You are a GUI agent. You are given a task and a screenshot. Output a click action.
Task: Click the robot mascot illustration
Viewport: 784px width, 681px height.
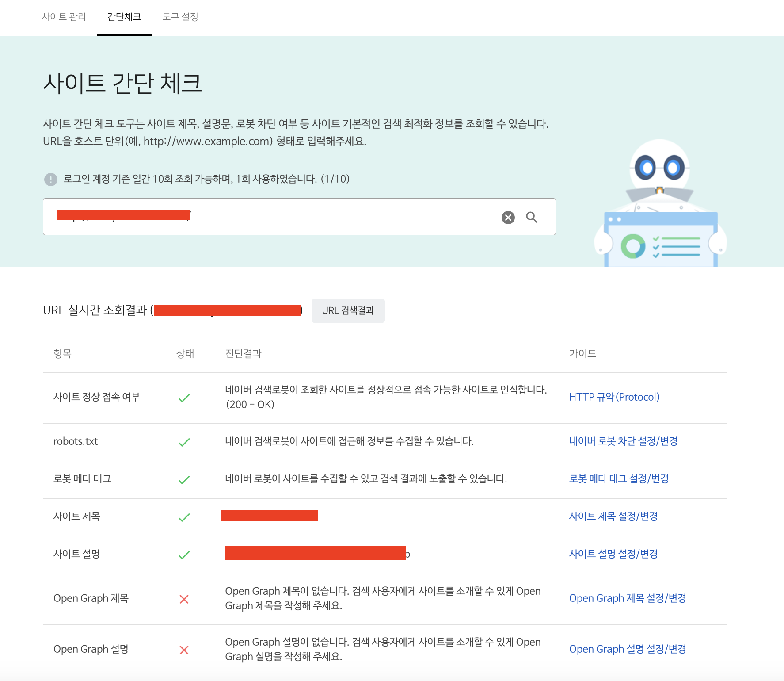(x=660, y=203)
